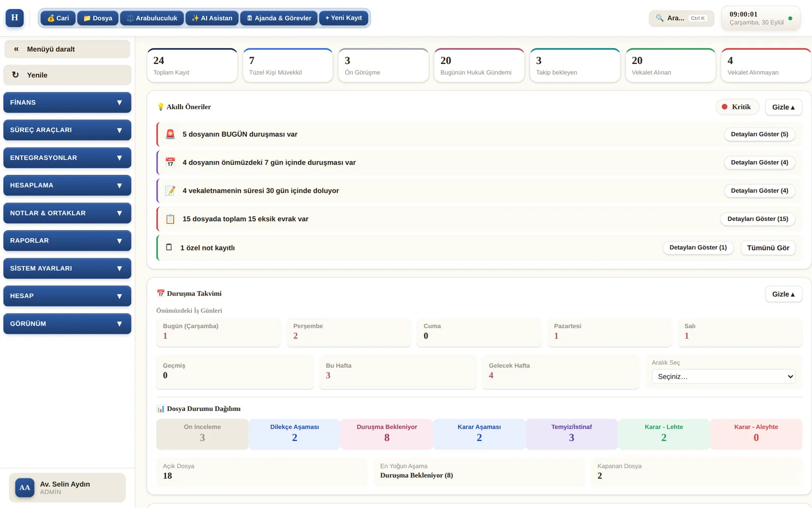This screenshot has height=508, width=812.
Task: Open the Toplam Kayıt stat card
Action: pyautogui.click(x=192, y=66)
